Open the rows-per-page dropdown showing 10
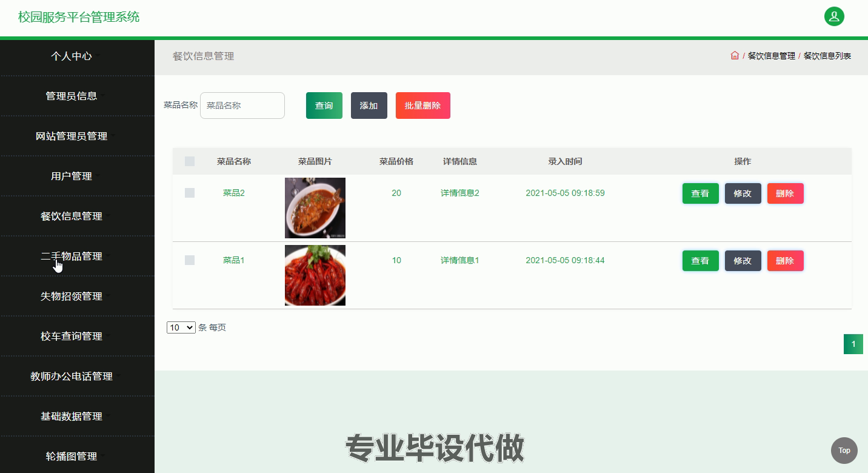 tap(181, 327)
